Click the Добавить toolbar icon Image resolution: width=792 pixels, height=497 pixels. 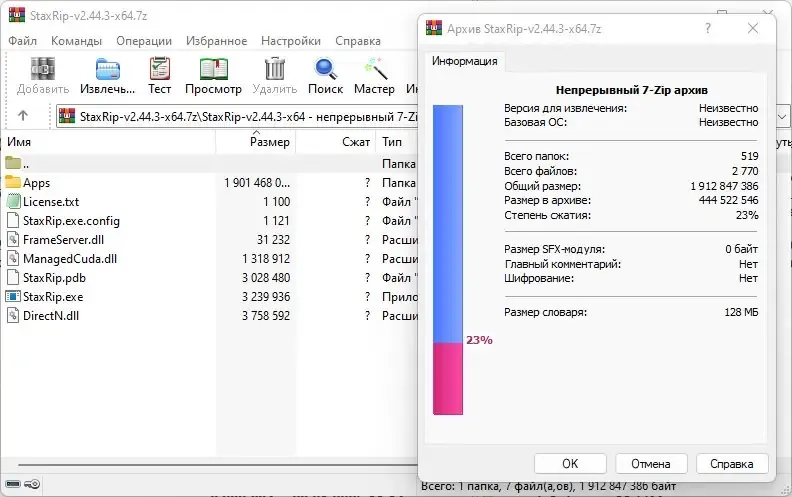point(42,69)
